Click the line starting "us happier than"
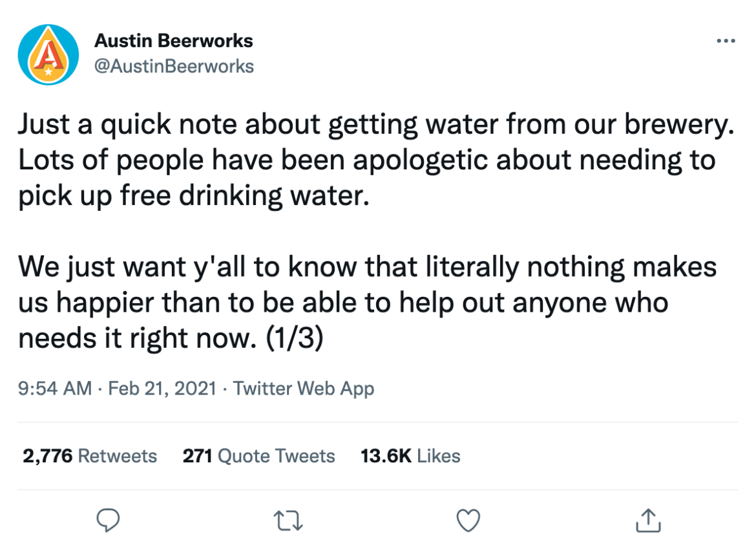Viewport: 756px width, 549px height. (x=342, y=302)
